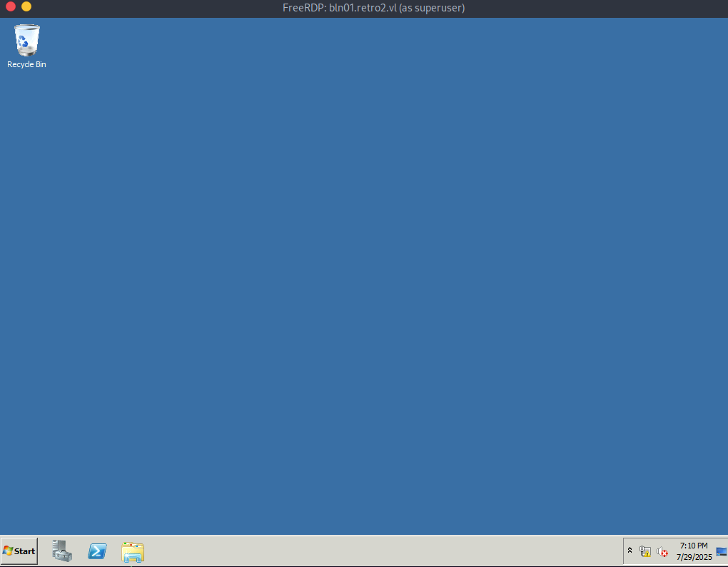Click the disabled speaker volume icon
Image resolution: width=728 pixels, height=567 pixels.
click(x=662, y=552)
